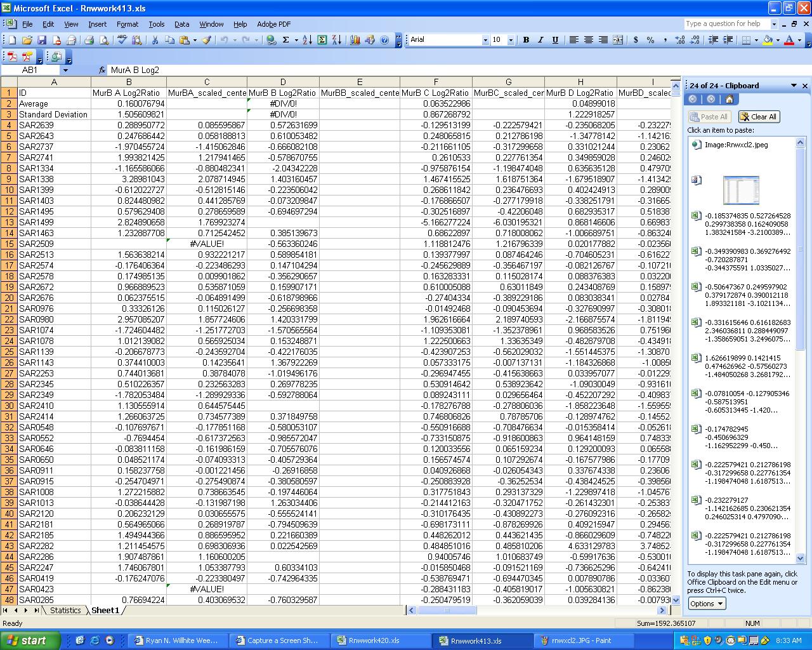Click the Fill Color paint bucket
The height and width of the screenshot is (650, 812).
pos(768,40)
